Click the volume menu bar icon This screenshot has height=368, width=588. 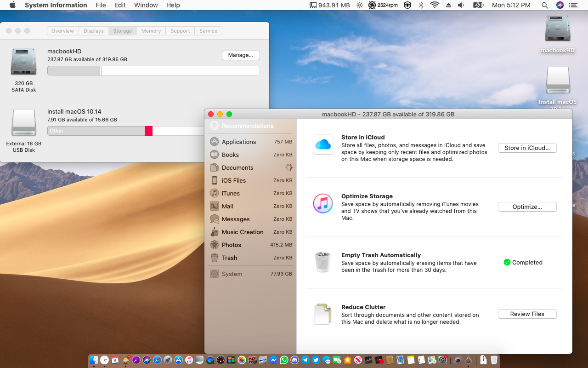(x=462, y=5)
